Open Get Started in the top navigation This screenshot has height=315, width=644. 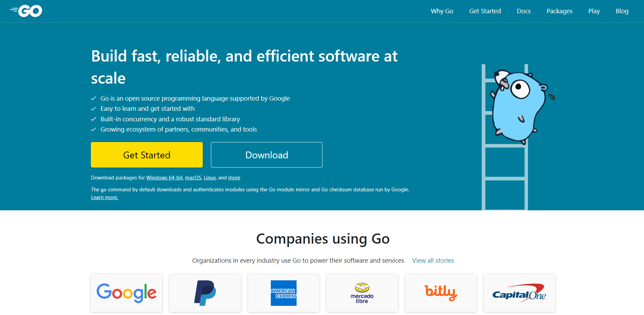point(485,11)
